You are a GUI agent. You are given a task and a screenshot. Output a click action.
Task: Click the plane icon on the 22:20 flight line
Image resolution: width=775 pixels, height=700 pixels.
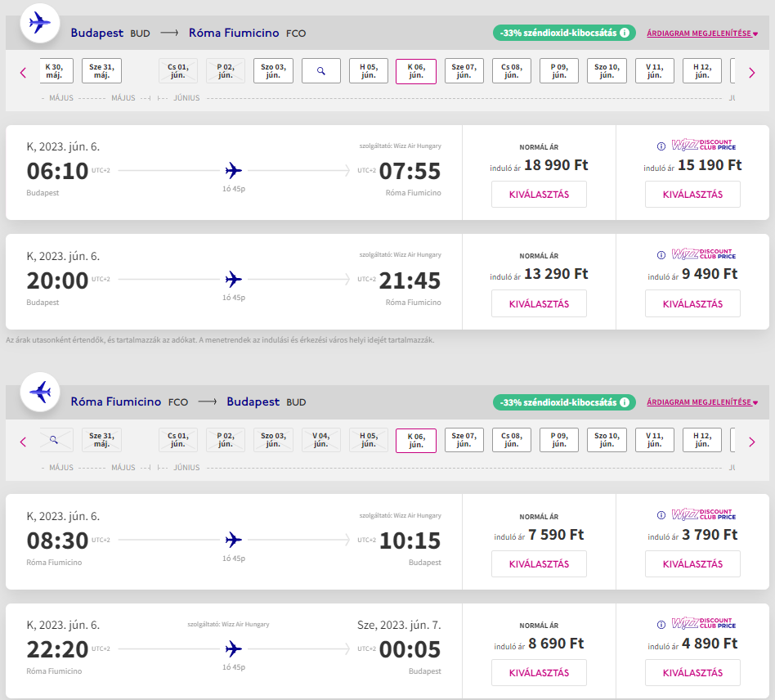click(233, 648)
